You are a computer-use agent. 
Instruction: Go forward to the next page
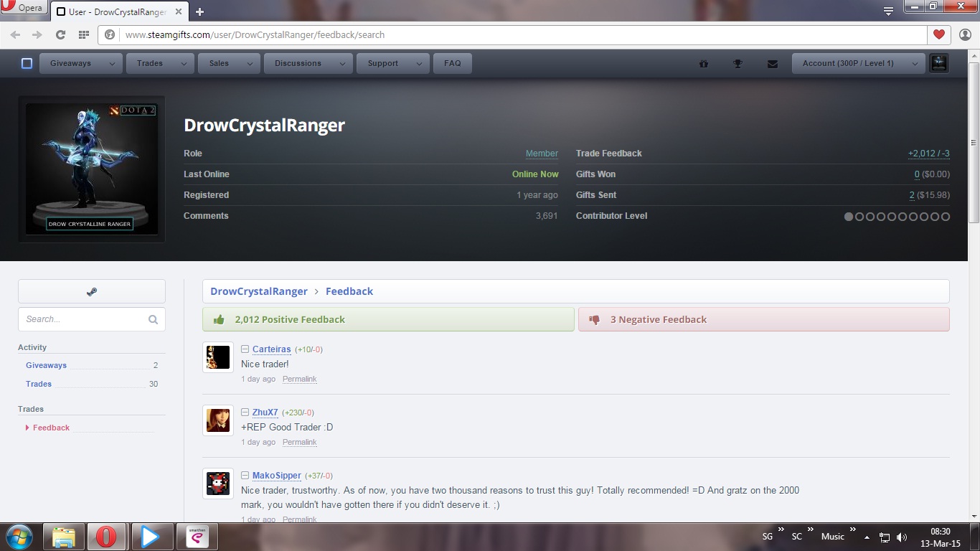pos(37,34)
